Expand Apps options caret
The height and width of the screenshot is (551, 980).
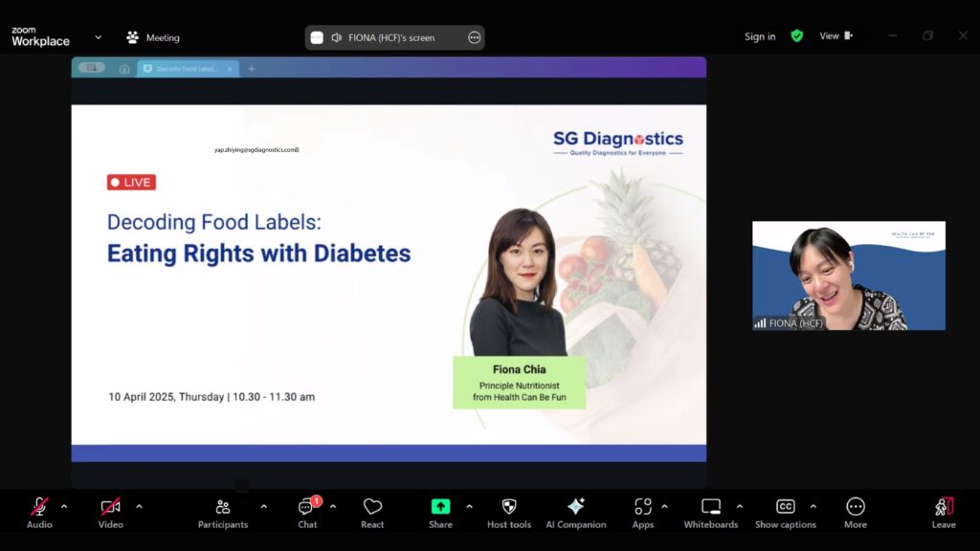coord(664,507)
